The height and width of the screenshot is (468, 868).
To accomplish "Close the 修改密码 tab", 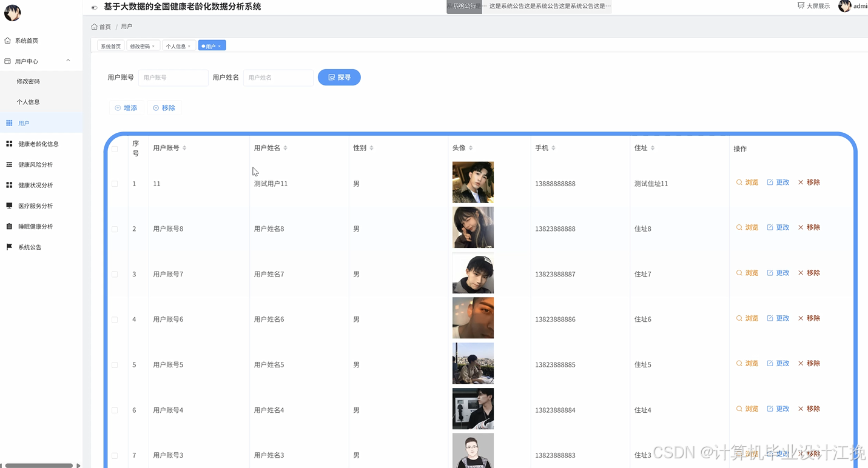I will [x=153, y=46].
